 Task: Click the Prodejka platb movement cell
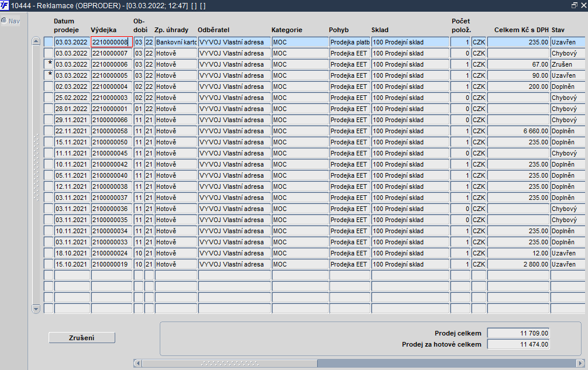[349, 42]
